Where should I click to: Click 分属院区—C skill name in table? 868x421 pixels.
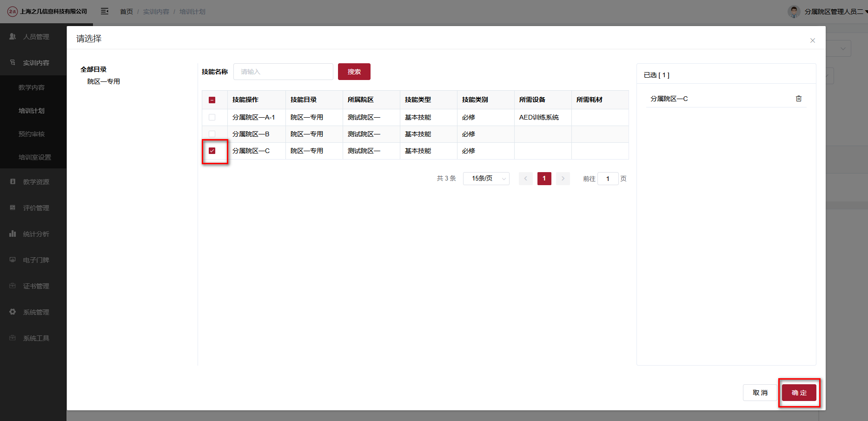coord(251,151)
